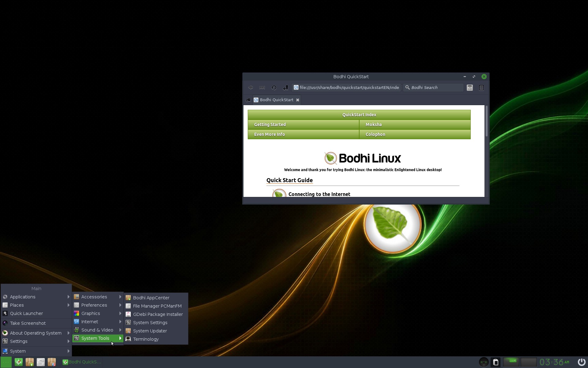Open the browser menu list icon
This screenshot has height=368, width=588.
(x=481, y=88)
